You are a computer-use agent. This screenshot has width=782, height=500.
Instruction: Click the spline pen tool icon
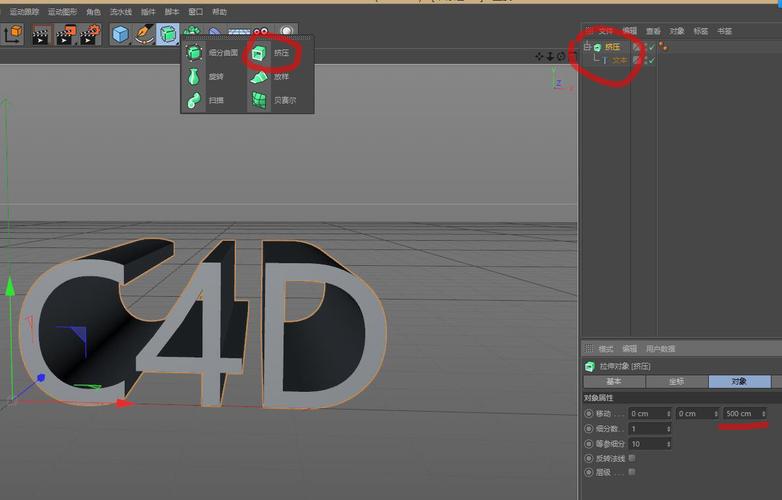click(144, 35)
